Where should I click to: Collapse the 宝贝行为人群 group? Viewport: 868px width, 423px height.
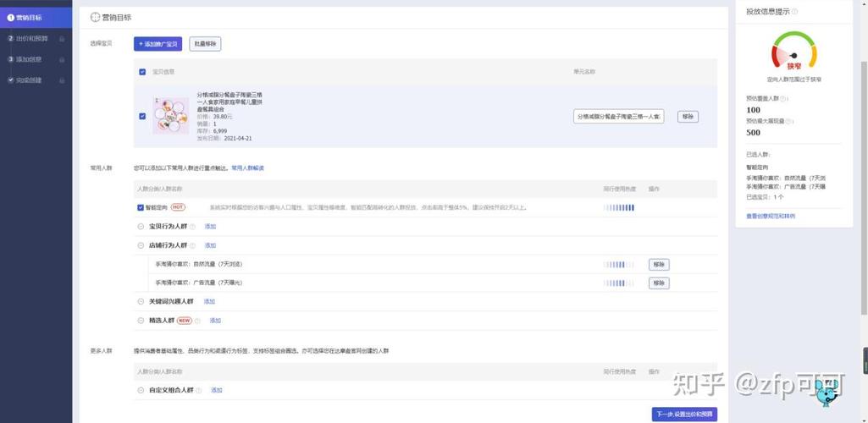pyautogui.click(x=141, y=227)
